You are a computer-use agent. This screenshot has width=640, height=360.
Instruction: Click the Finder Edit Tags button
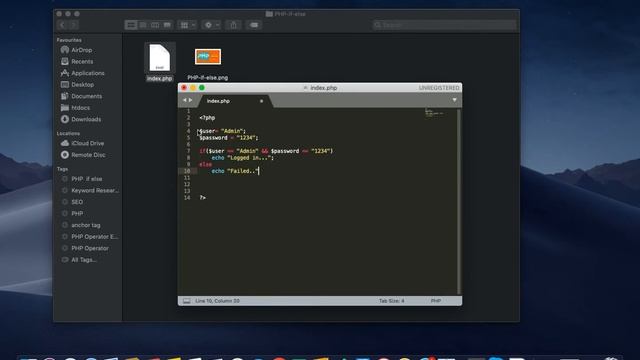[254, 25]
